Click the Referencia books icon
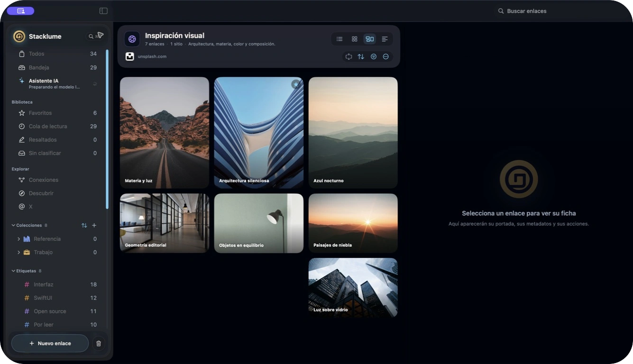 click(27, 239)
